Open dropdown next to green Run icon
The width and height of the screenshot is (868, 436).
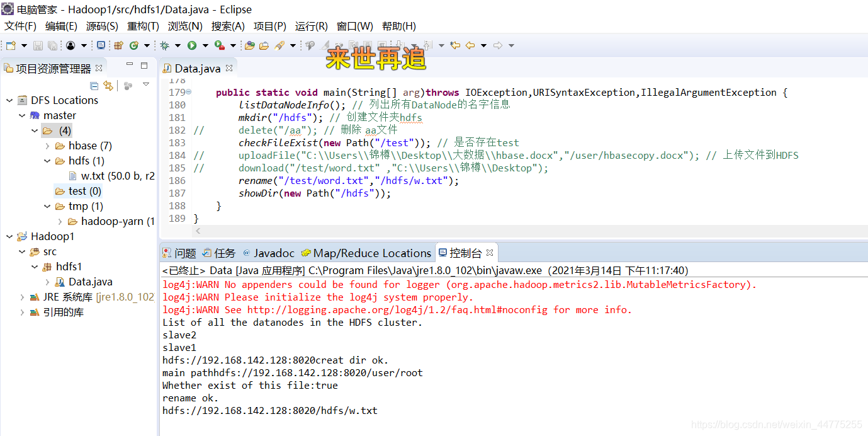click(204, 45)
